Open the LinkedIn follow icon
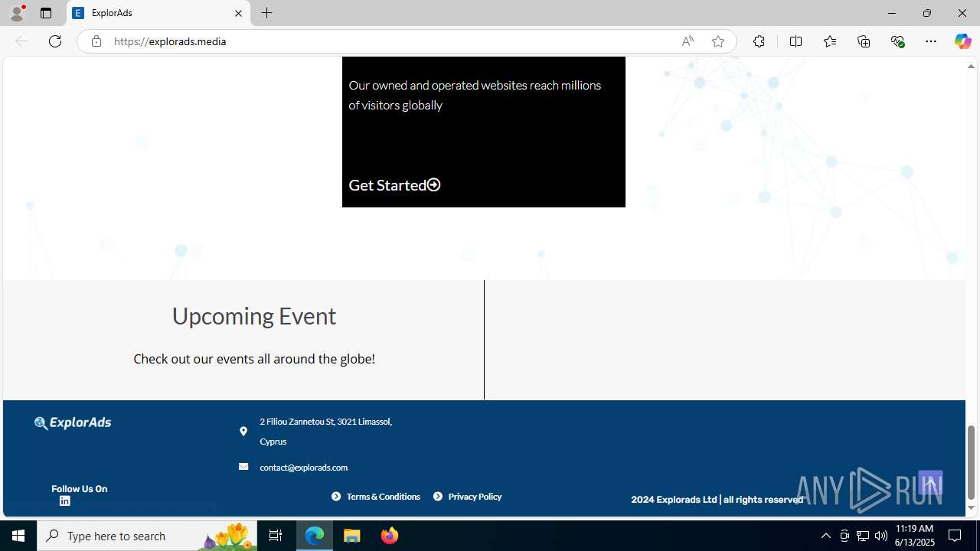Image resolution: width=980 pixels, height=551 pixels. click(64, 501)
